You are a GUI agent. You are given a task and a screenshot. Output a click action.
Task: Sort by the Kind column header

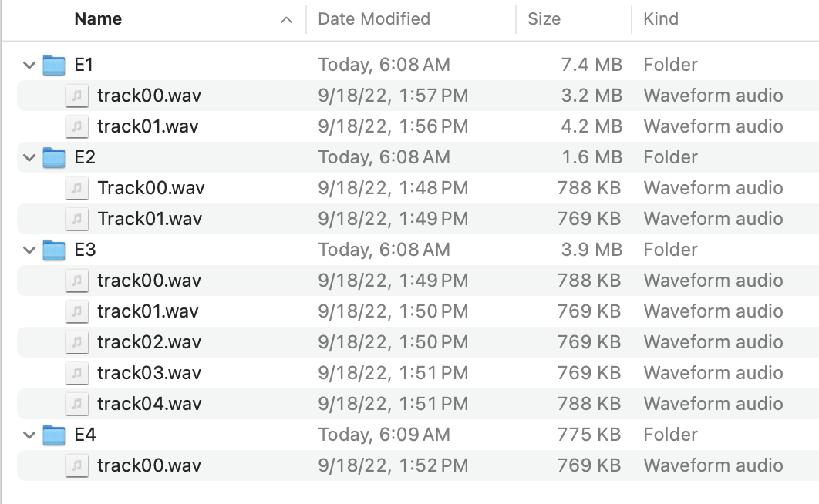pyautogui.click(x=661, y=19)
